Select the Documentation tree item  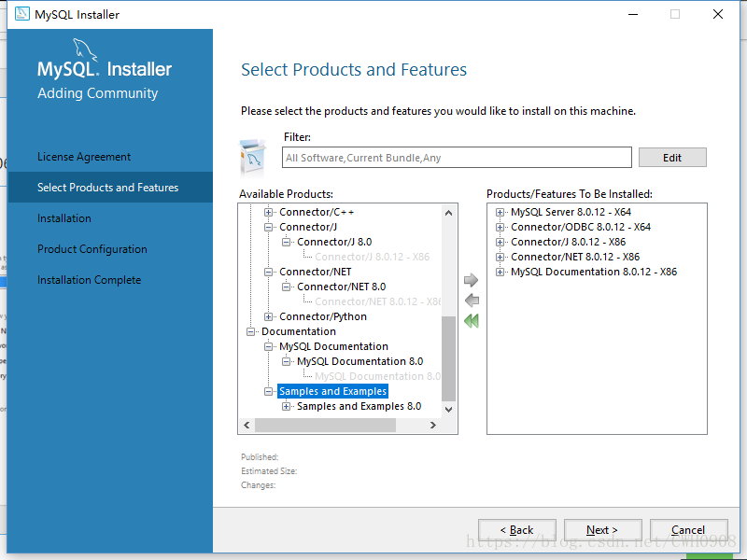pos(299,332)
